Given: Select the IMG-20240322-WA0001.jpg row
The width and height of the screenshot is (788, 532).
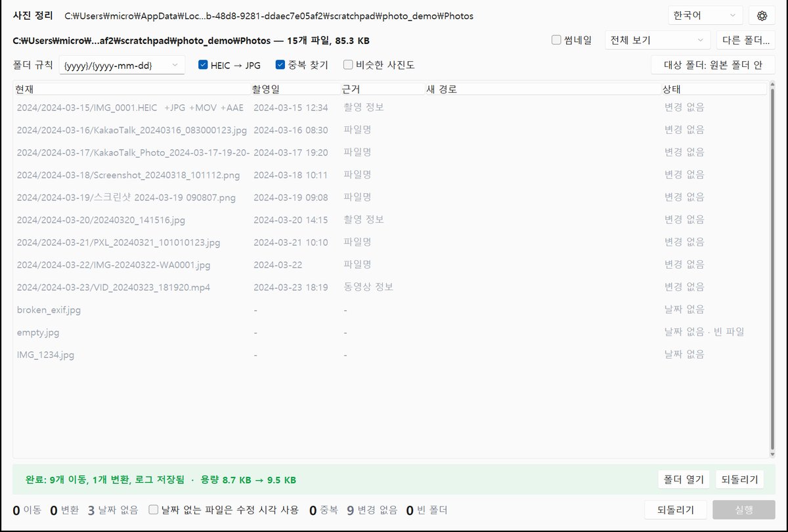Looking at the screenshot, I should [x=390, y=265].
